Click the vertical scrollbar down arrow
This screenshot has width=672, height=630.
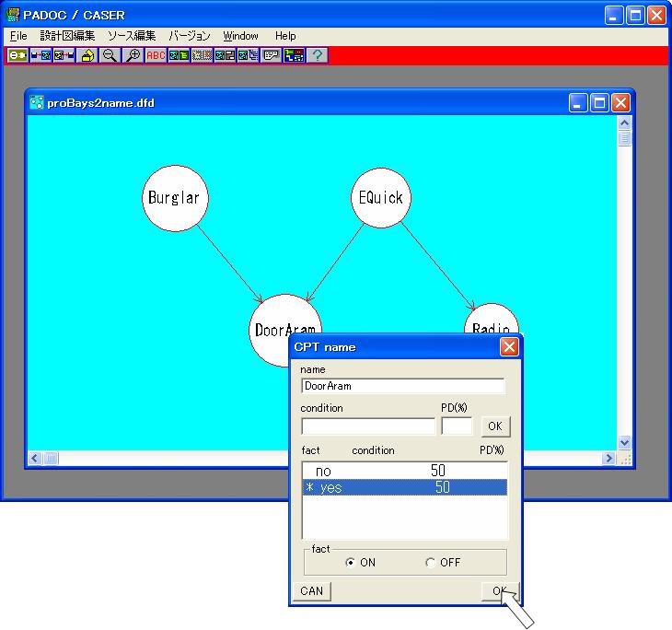pos(624,442)
